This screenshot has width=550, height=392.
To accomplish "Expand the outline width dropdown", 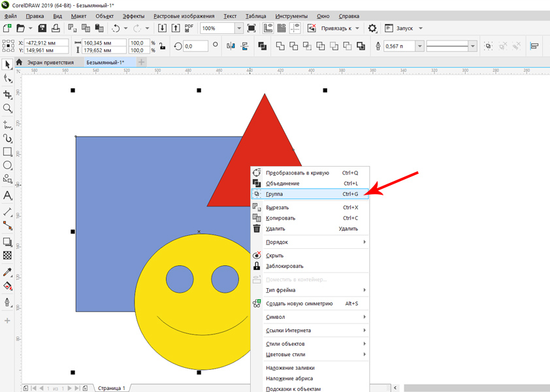I will click(x=420, y=46).
